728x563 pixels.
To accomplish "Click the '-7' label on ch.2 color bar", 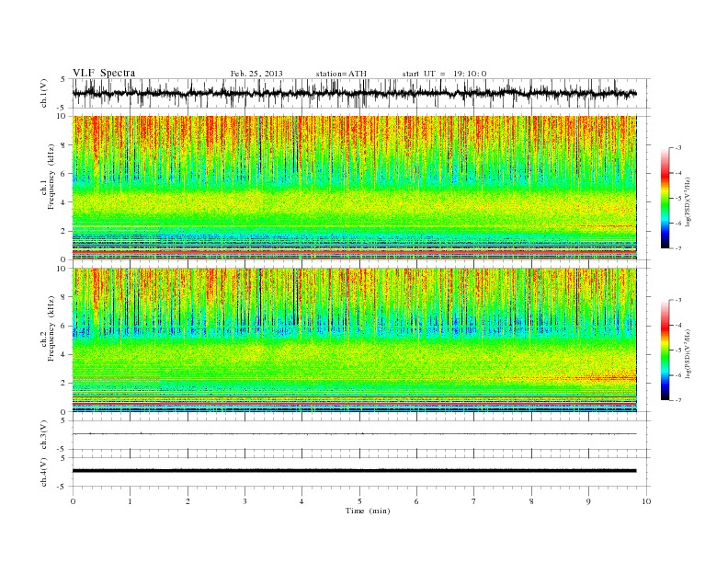I will pyautogui.click(x=678, y=400).
